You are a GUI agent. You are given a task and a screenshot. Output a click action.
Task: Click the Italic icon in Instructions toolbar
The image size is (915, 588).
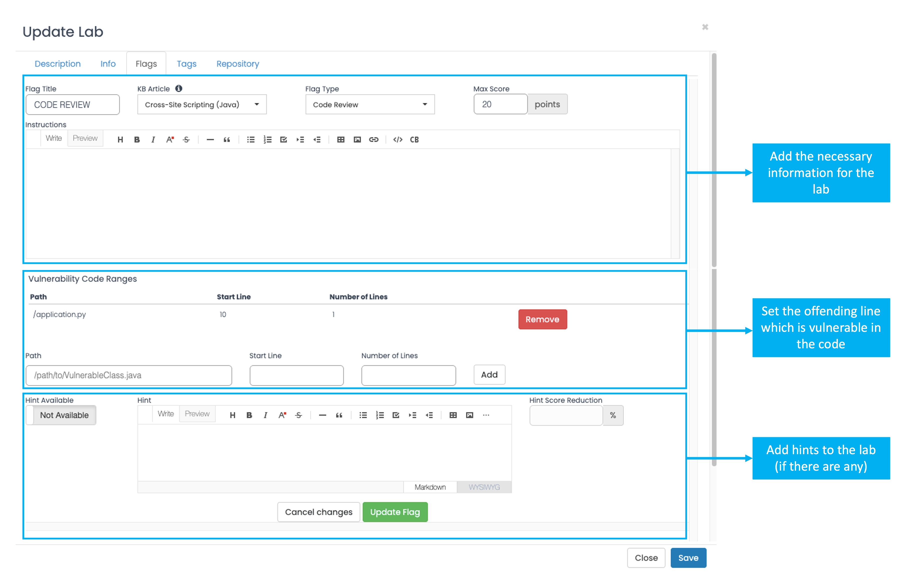[x=153, y=140]
